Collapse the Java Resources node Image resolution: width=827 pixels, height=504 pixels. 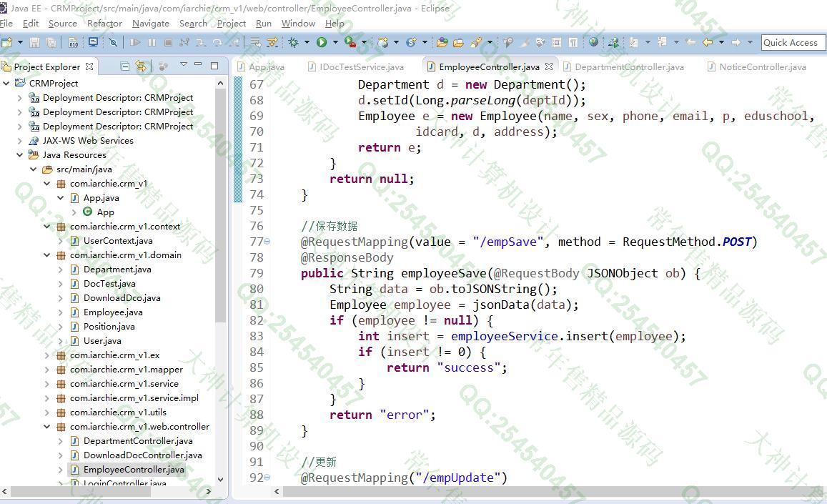point(19,154)
